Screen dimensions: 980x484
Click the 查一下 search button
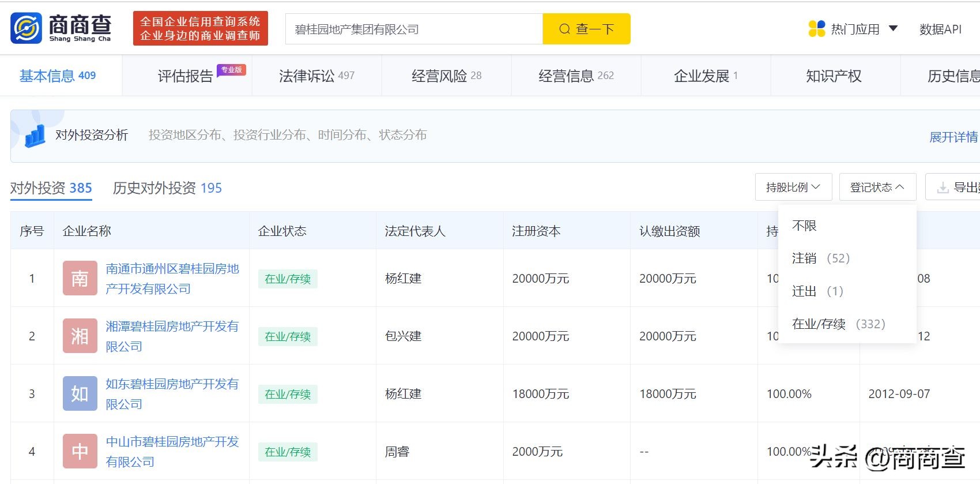[x=586, y=29]
